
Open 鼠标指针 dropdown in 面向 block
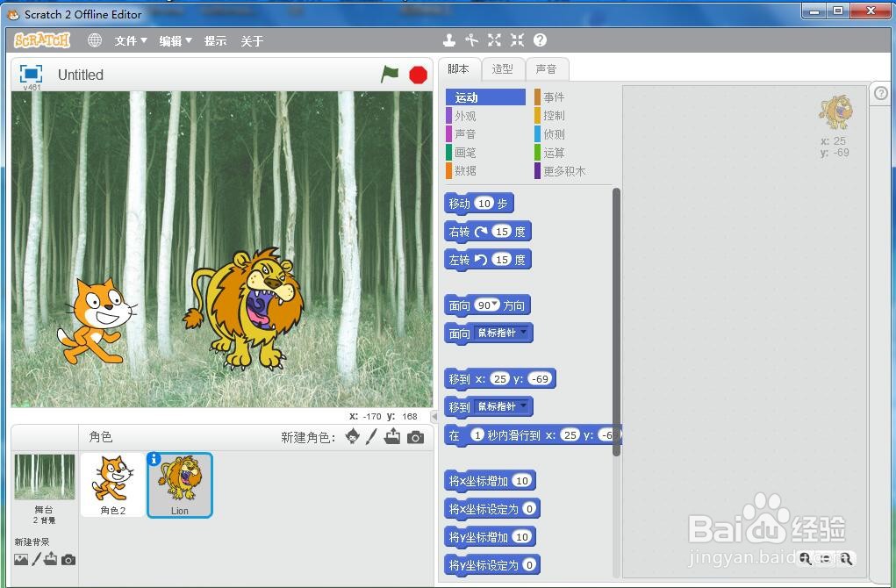502,333
